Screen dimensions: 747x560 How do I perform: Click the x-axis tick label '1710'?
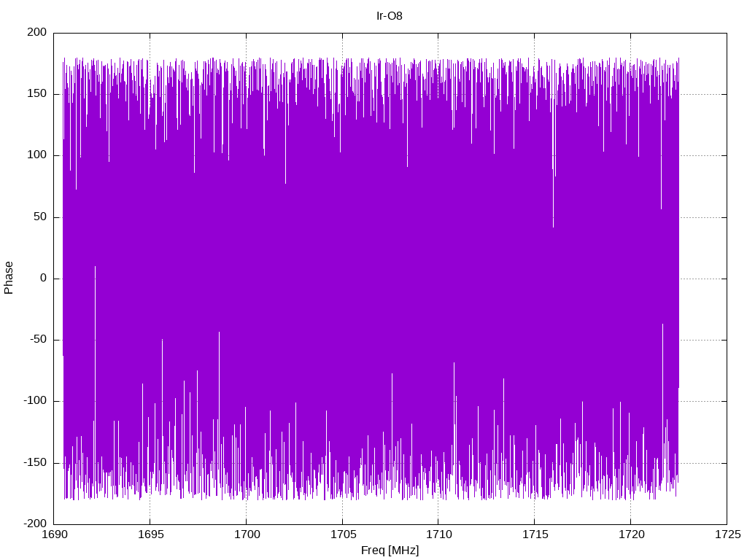(438, 534)
